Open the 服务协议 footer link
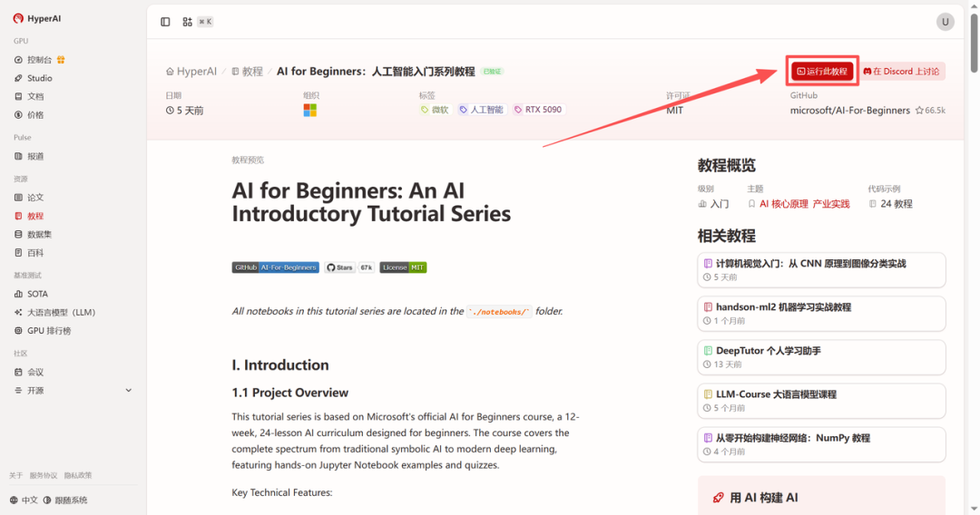 [44, 476]
